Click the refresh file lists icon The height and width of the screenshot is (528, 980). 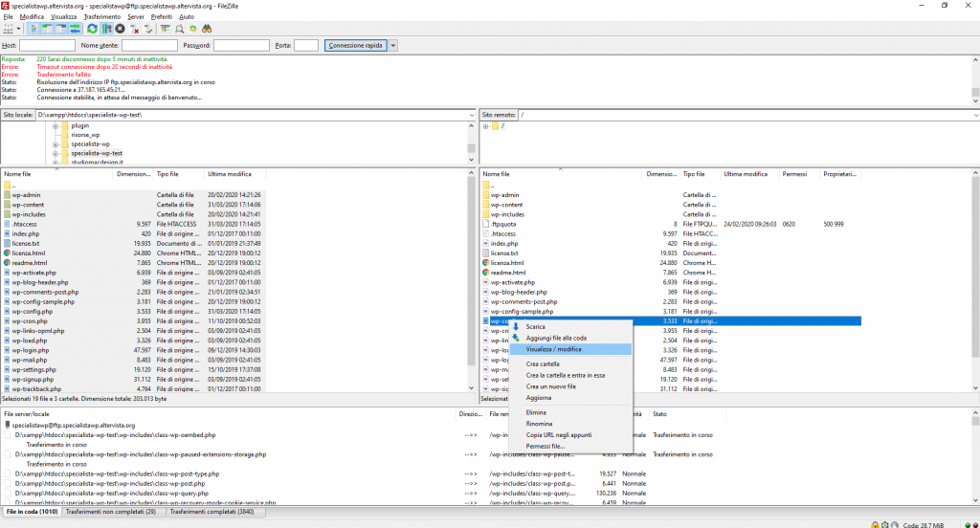point(92,30)
